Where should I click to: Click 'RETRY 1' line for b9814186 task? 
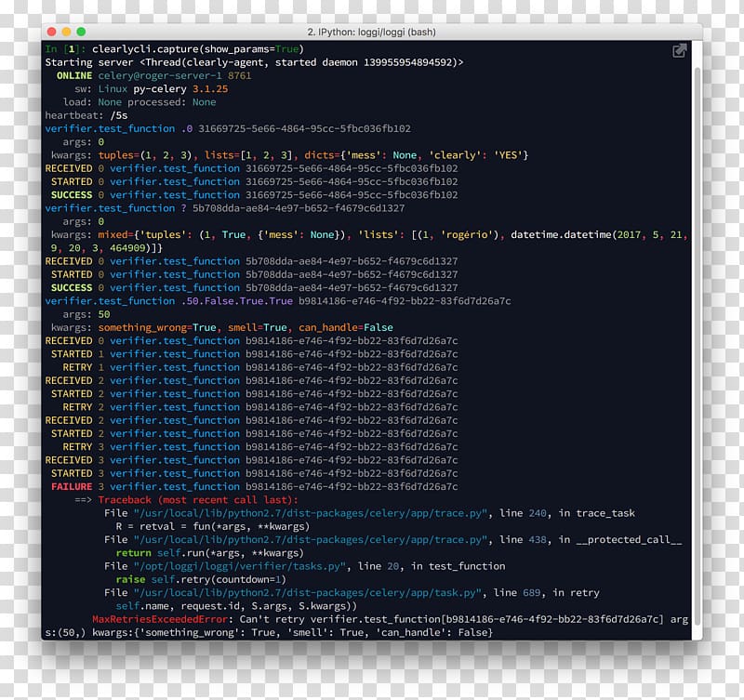point(260,367)
